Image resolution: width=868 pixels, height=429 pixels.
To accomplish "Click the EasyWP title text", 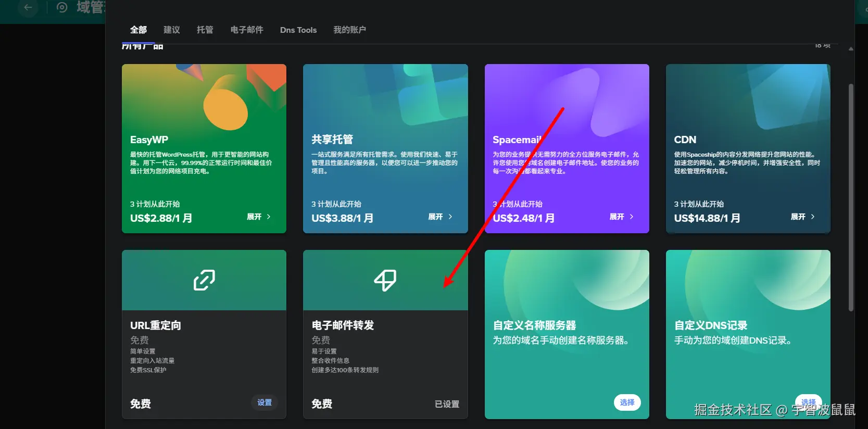I will [x=149, y=140].
